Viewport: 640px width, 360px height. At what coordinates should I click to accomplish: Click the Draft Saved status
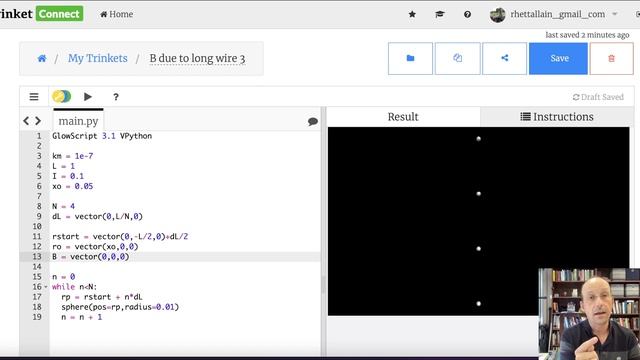click(598, 97)
